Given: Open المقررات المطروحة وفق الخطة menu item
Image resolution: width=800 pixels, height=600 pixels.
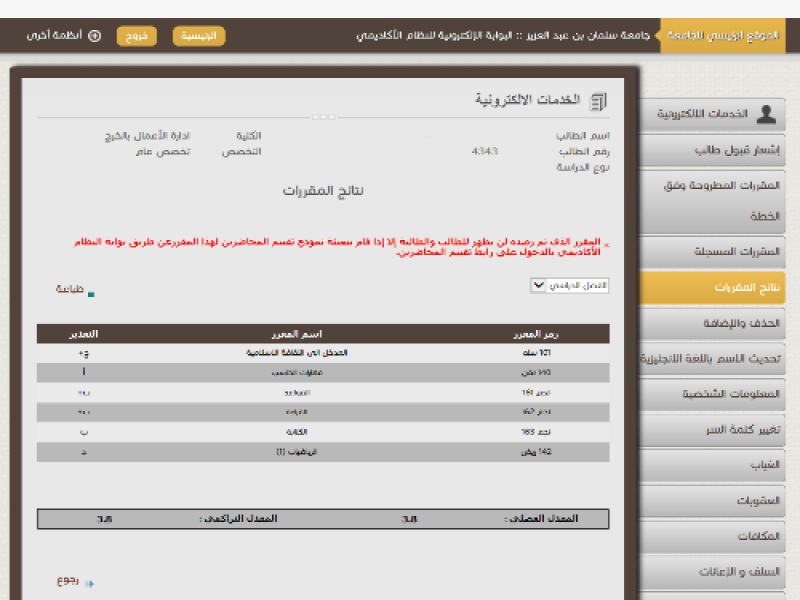Looking at the screenshot, I should (718, 200).
